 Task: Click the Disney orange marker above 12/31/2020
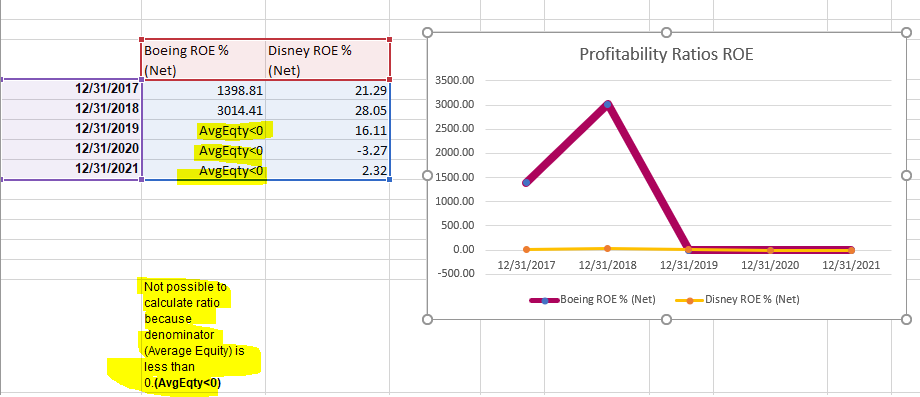pyautogui.click(x=770, y=250)
